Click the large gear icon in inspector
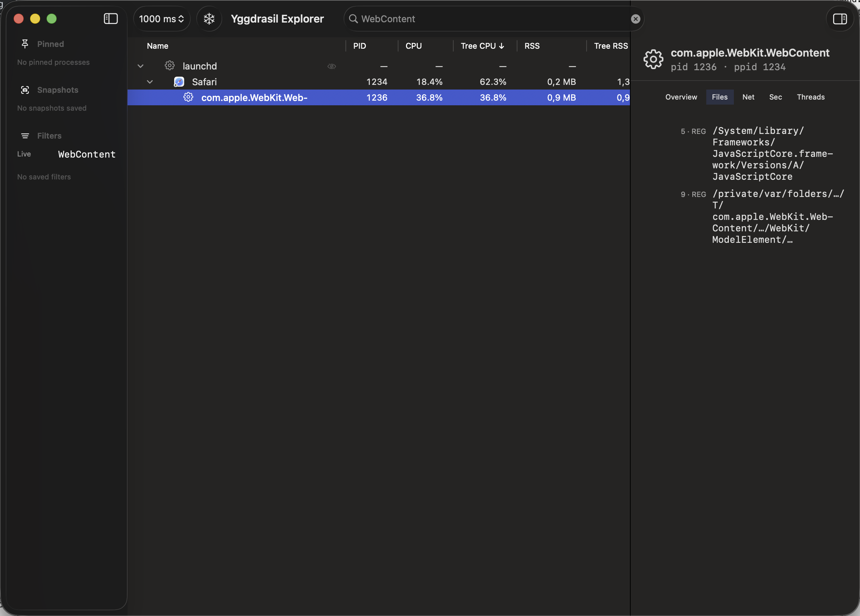860x616 pixels. point(653,59)
